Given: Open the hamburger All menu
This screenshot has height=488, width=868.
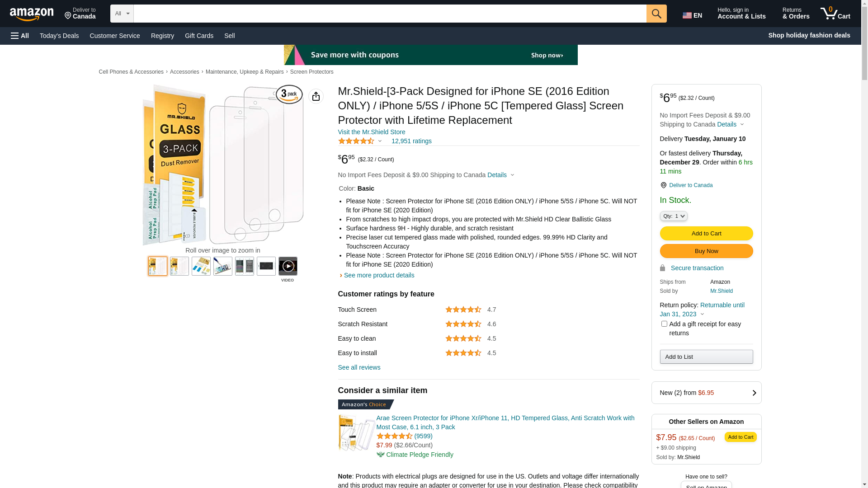Looking at the screenshot, I should (x=20, y=36).
